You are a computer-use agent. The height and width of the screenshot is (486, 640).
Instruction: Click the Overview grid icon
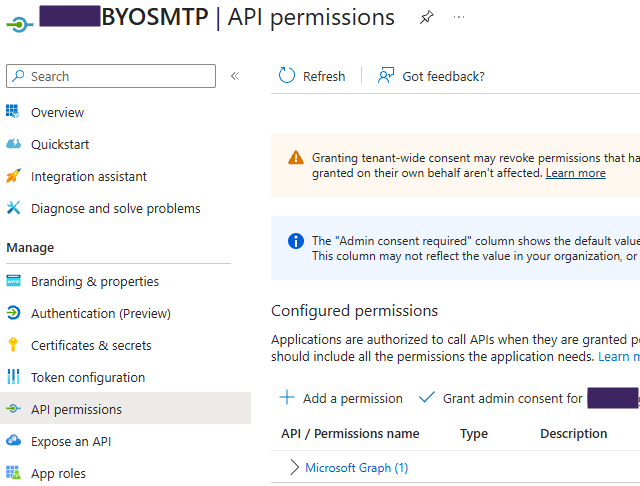point(12,111)
